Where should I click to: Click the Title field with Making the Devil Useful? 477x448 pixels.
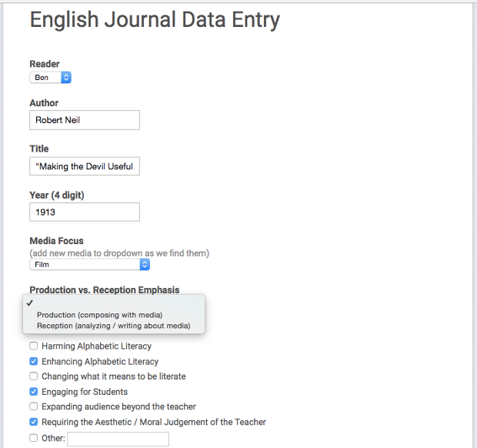pos(85,166)
